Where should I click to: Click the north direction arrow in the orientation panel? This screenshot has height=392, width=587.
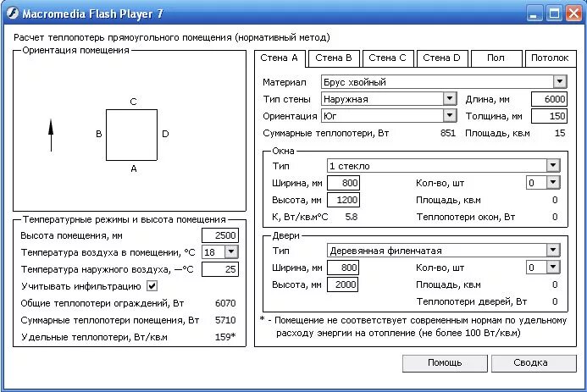pyautogui.click(x=51, y=135)
